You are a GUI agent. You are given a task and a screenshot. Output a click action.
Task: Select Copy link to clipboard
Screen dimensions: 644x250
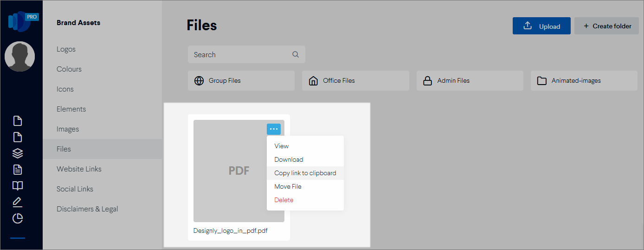tap(305, 173)
